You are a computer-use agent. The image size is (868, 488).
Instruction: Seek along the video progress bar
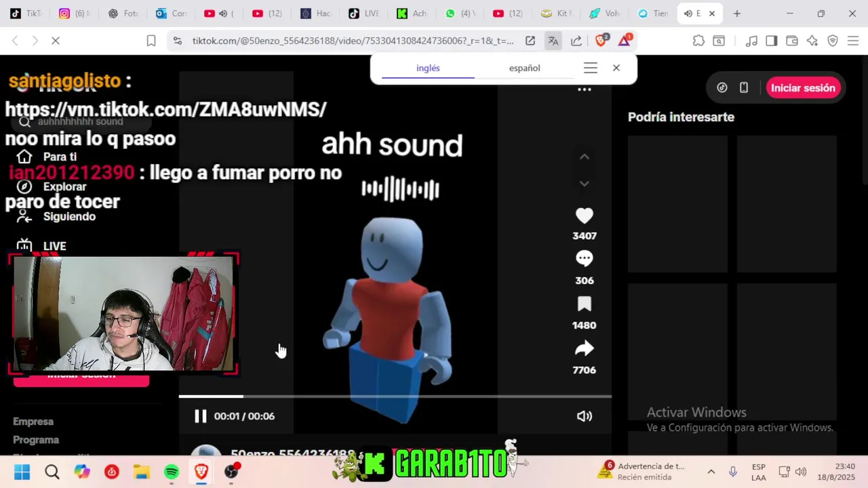395,396
